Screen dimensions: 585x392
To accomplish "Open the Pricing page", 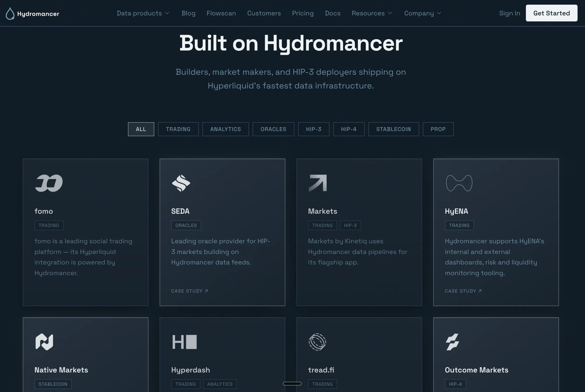I will [x=303, y=13].
